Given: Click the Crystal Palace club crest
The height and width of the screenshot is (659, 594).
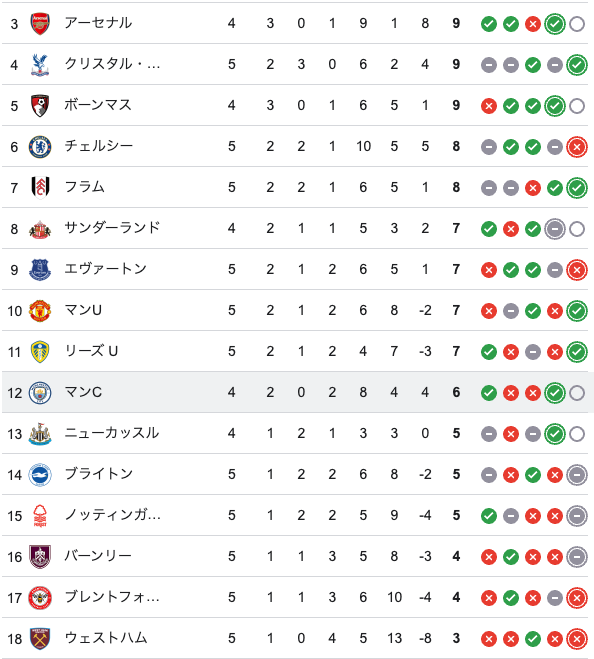Looking at the screenshot, I should 40,65.
